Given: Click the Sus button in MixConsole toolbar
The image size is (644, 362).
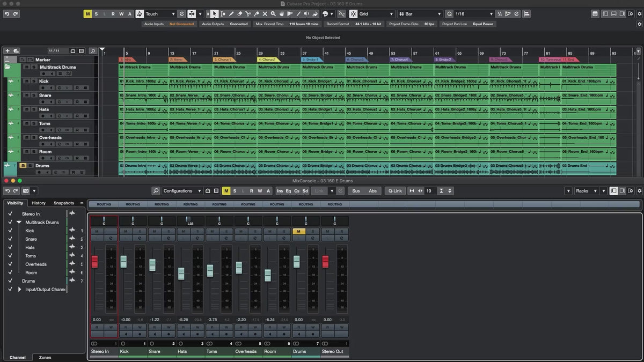Looking at the screenshot, I should tap(356, 191).
